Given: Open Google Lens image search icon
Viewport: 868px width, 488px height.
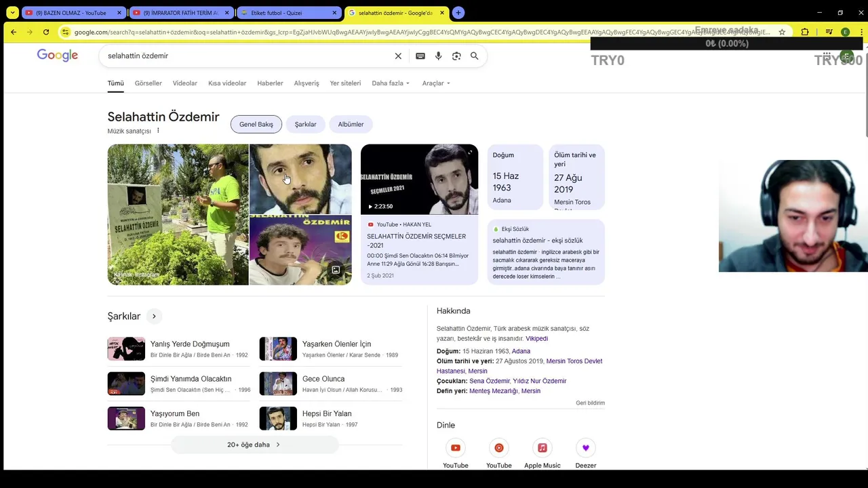Looking at the screenshot, I should point(456,56).
